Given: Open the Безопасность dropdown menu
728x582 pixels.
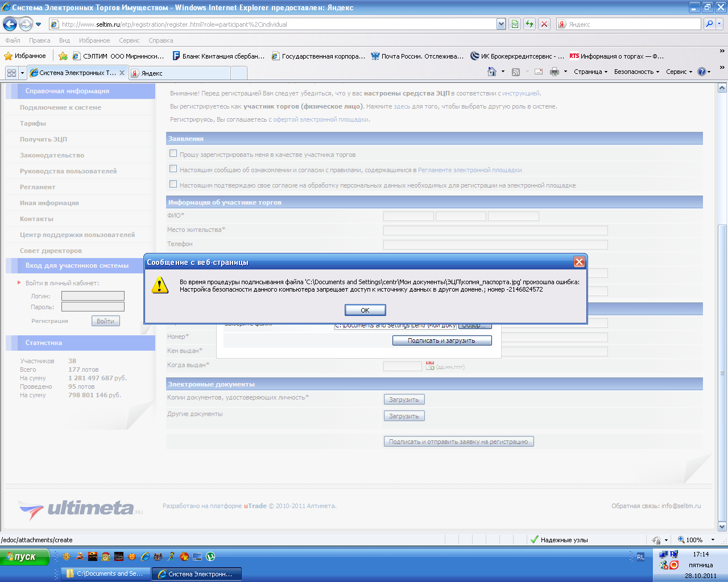Looking at the screenshot, I should click(x=636, y=72).
